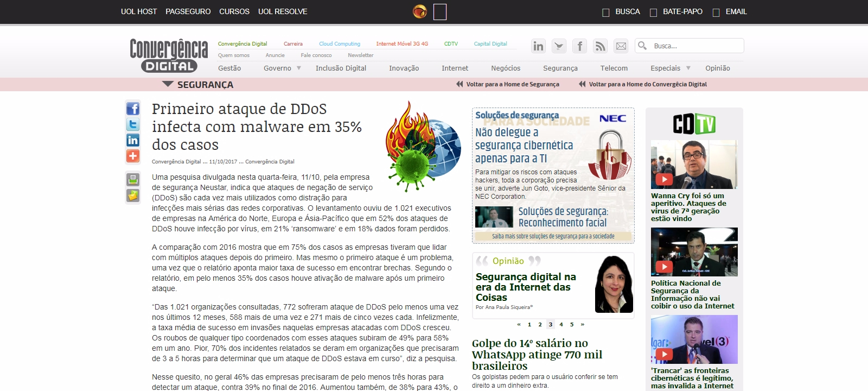The width and height of the screenshot is (868, 391).
Task: Send the article using the yellow envelope icon
Action: 133,195
